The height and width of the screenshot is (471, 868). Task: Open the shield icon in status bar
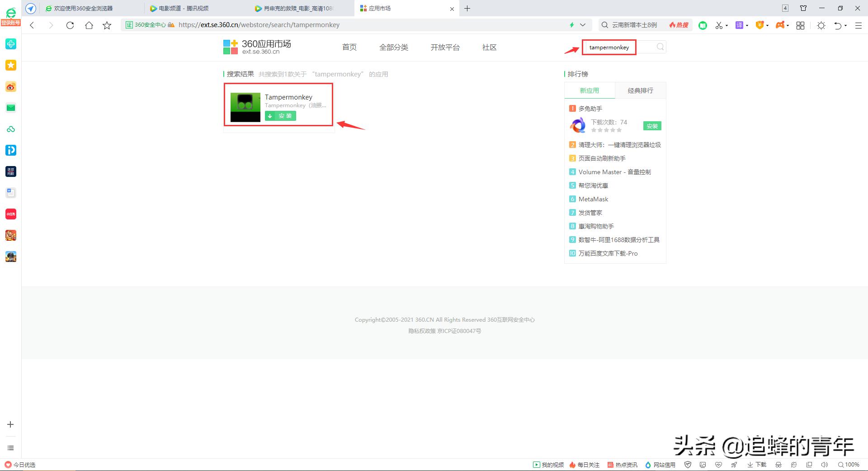(x=688, y=465)
